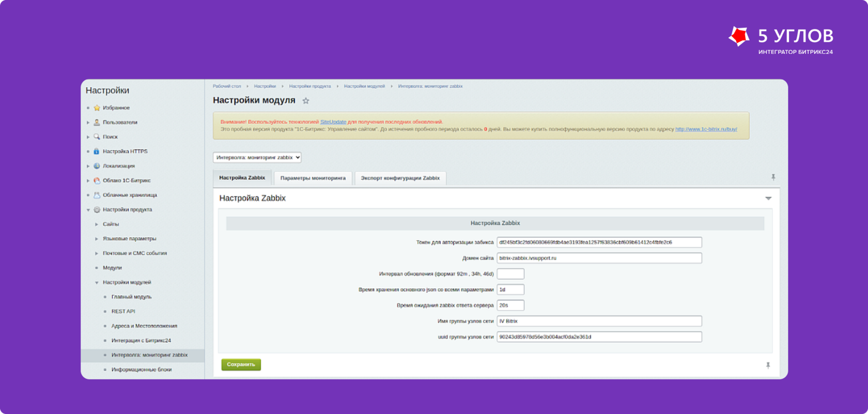The height and width of the screenshot is (414, 868).
Task: Open the module selector Интерволга: мониторинг zabbix dropdown
Action: point(257,158)
